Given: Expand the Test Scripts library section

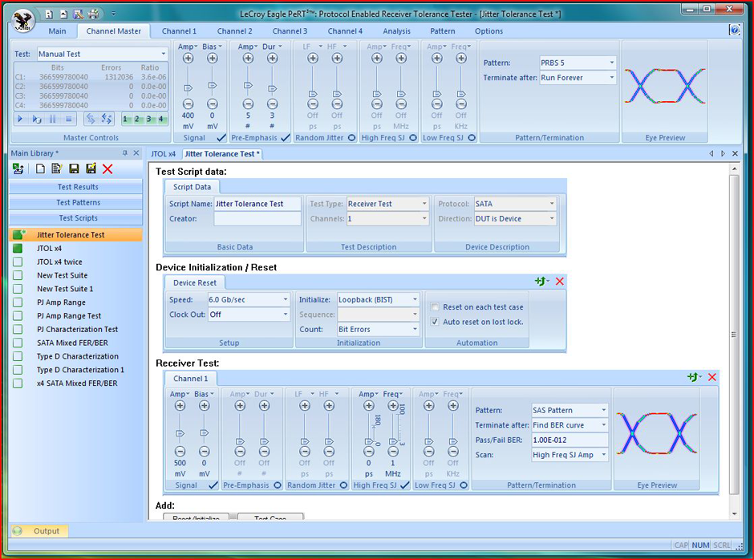Looking at the screenshot, I should (76, 218).
